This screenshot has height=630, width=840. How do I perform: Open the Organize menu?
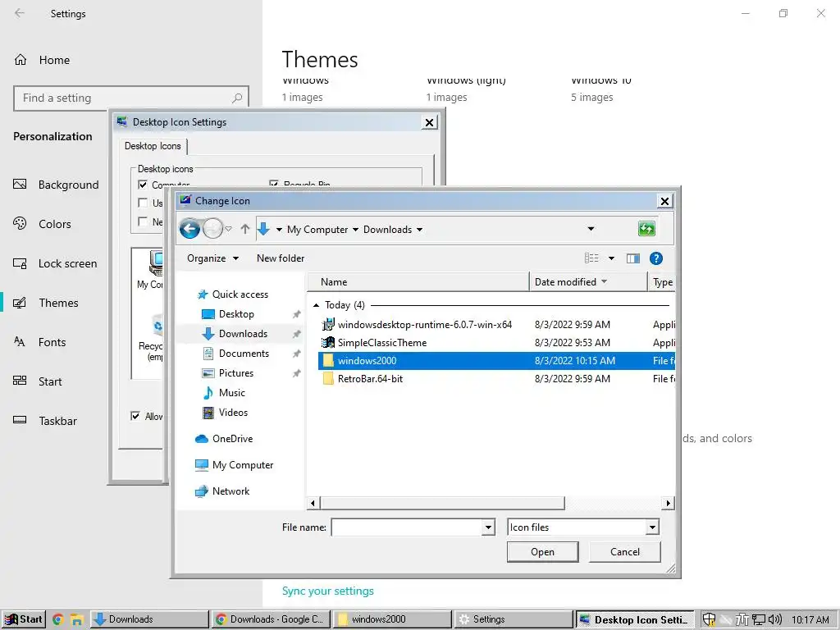[212, 258]
